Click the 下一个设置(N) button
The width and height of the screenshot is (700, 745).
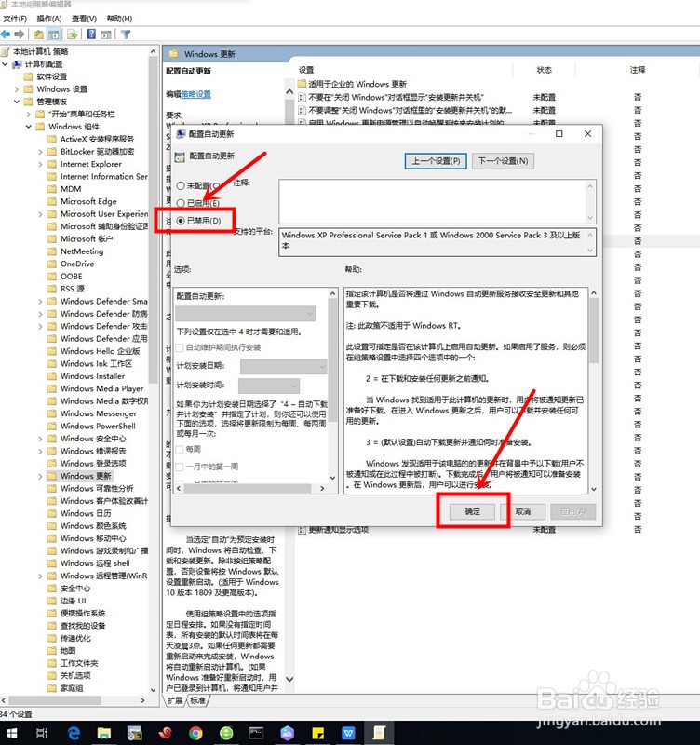click(x=504, y=161)
